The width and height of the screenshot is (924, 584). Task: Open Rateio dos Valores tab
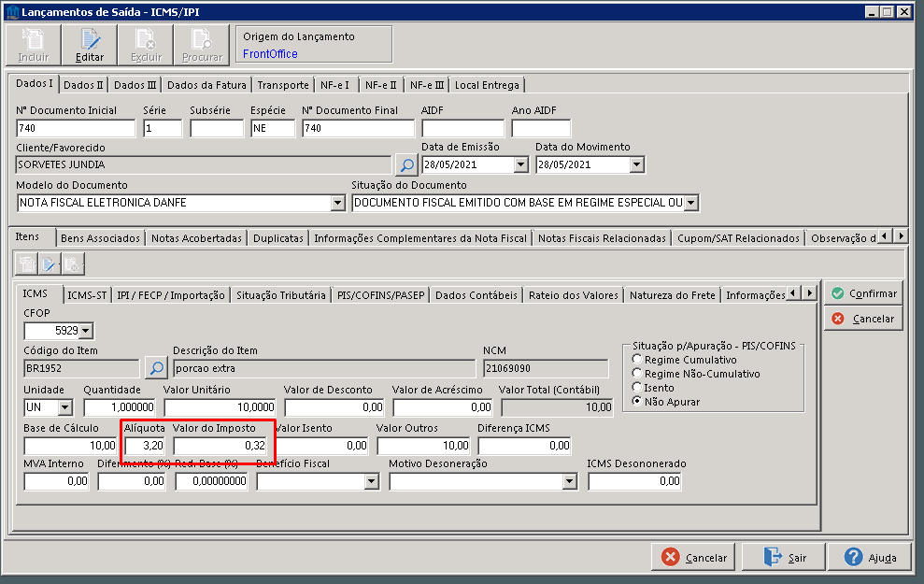(574, 295)
